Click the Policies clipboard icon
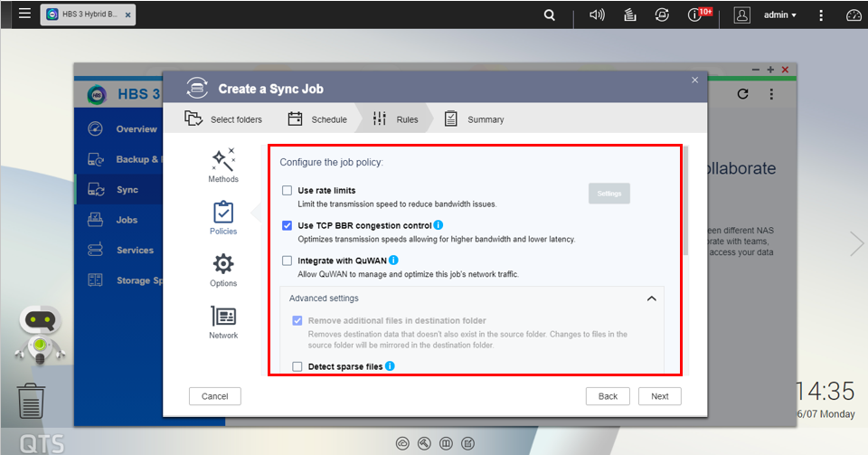This screenshot has width=868, height=455. click(222, 213)
